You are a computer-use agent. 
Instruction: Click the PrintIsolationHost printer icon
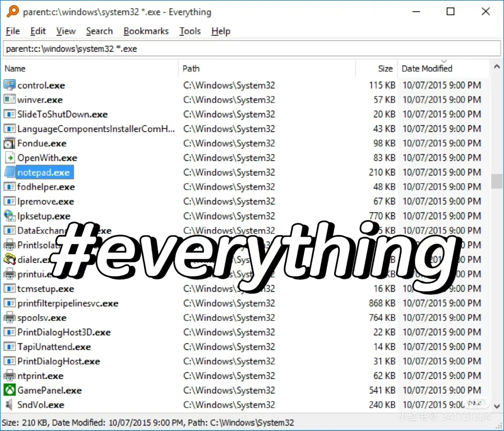click(x=10, y=245)
